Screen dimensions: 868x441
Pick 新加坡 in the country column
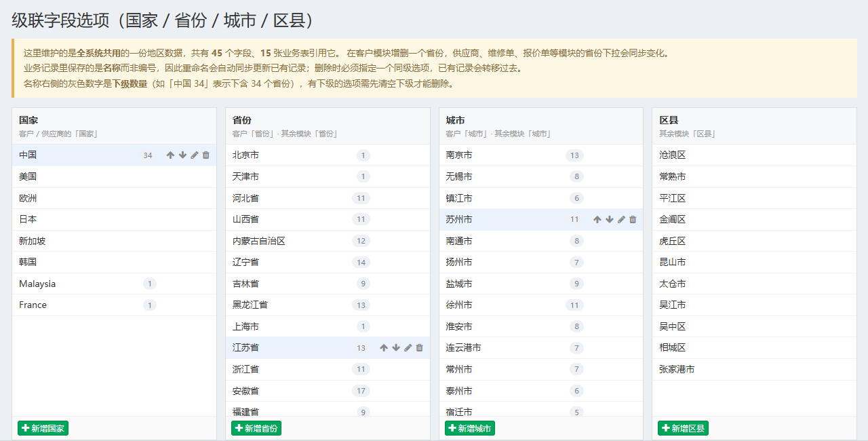(114, 241)
